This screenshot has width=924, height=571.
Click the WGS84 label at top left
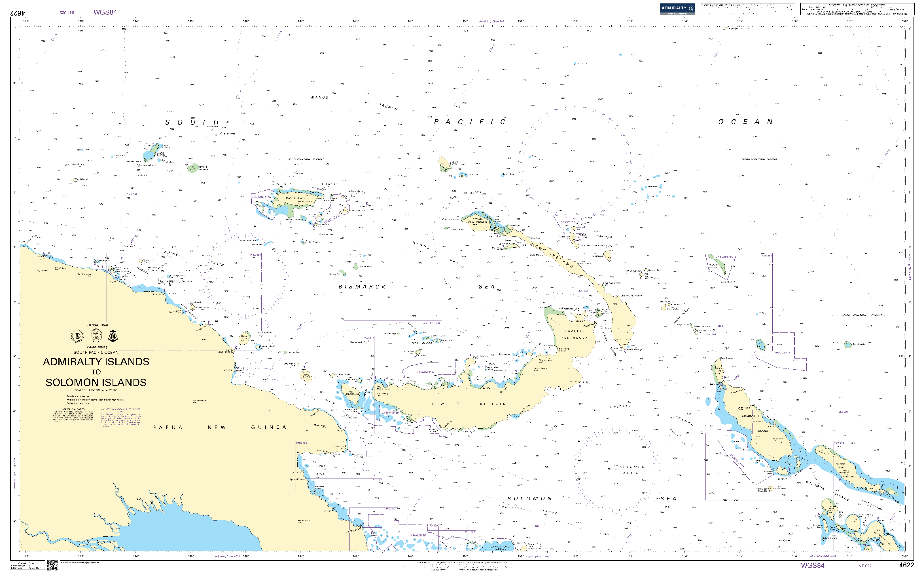click(105, 12)
